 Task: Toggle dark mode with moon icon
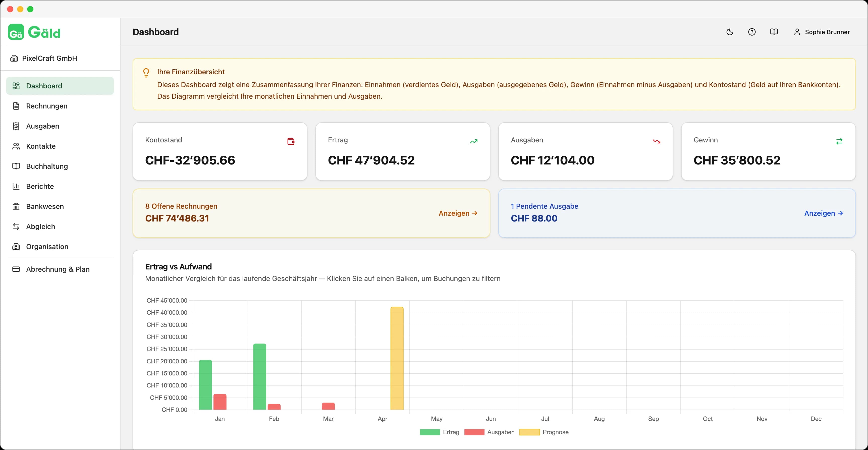click(730, 32)
